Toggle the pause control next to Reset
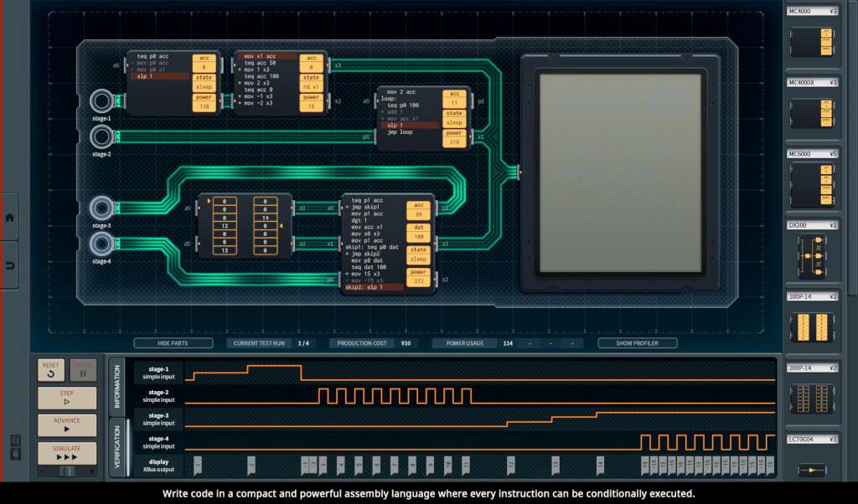 click(x=82, y=370)
